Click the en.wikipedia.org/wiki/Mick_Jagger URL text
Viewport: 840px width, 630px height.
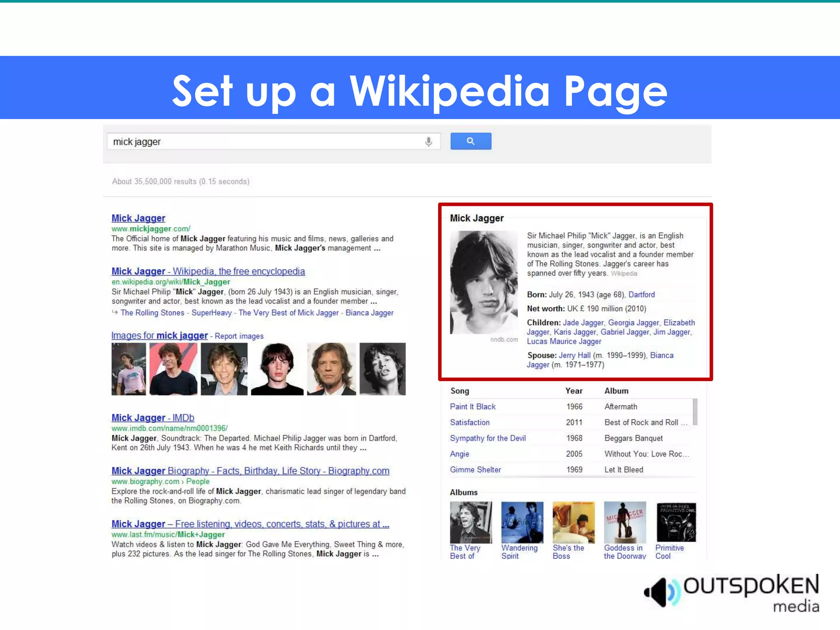click(x=171, y=282)
